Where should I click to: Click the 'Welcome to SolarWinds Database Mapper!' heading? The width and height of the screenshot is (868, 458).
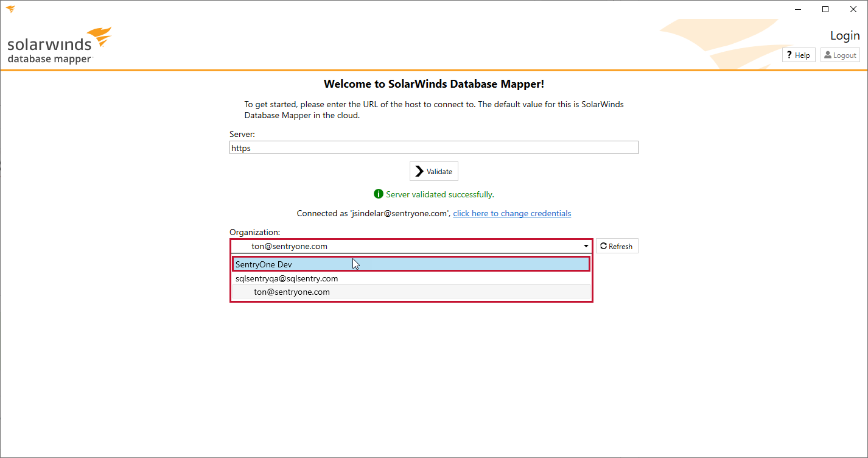point(434,84)
